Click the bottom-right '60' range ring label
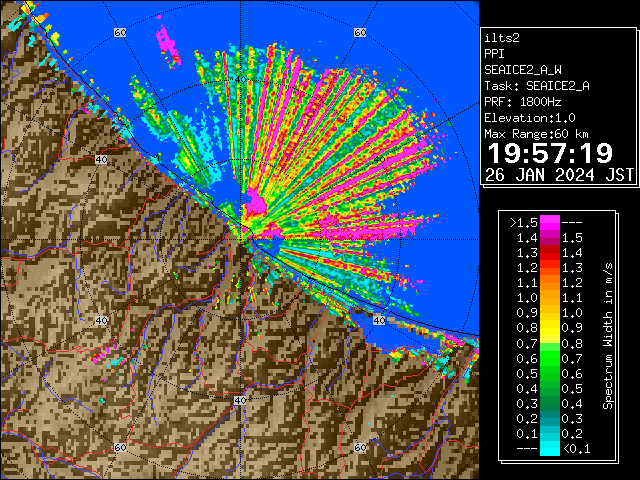 point(360,447)
